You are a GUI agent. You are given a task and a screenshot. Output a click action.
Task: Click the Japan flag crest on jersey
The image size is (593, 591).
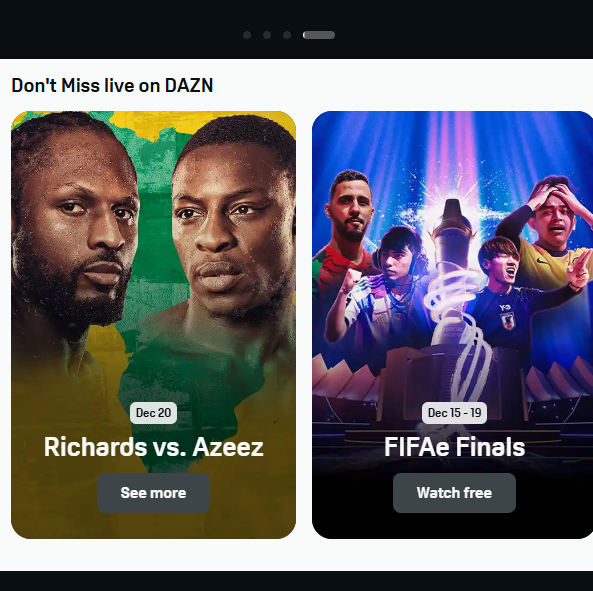point(506,321)
